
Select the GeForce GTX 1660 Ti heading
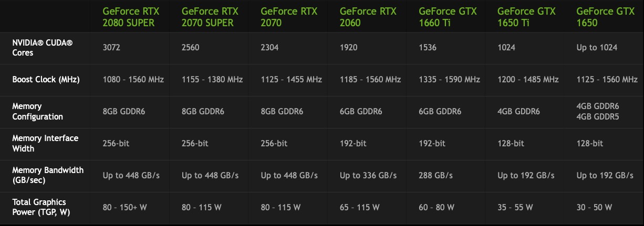pos(447,17)
